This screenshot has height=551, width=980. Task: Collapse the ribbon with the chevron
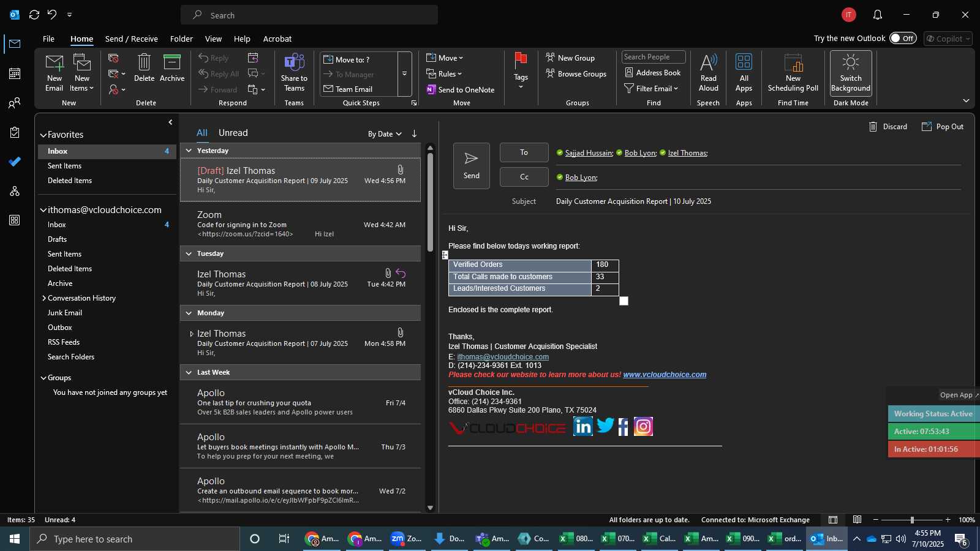click(966, 100)
